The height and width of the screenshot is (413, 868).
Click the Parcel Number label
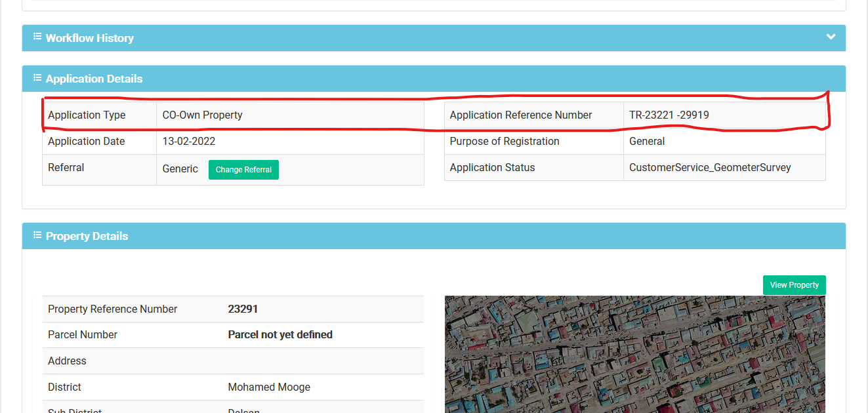coord(83,335)
